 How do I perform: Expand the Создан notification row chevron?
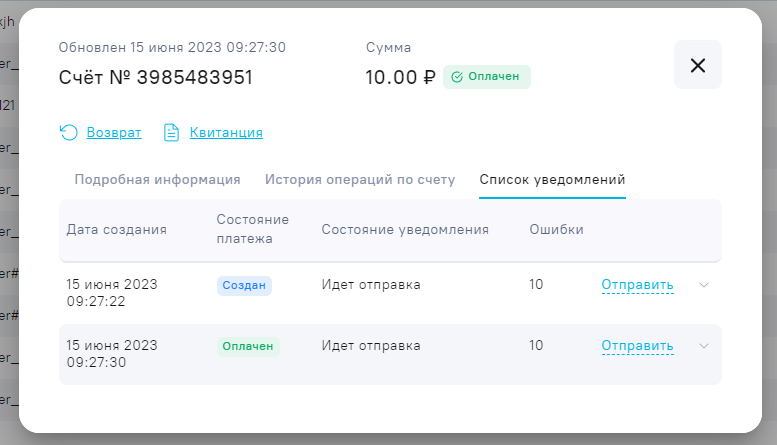click(x=704, y=285)
